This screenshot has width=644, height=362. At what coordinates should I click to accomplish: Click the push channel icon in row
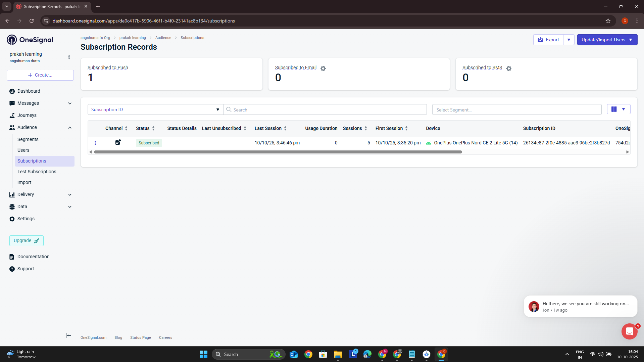coord(118,142)
